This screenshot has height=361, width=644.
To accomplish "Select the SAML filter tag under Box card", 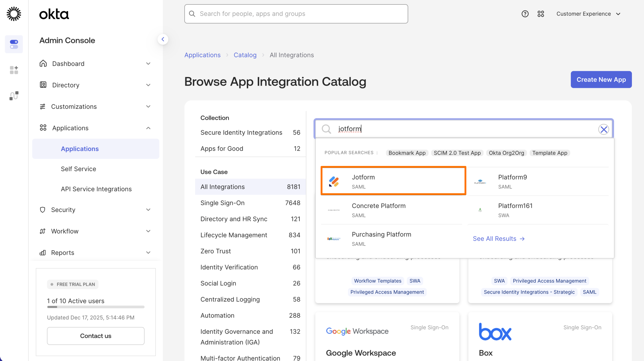I will point(590,292).
